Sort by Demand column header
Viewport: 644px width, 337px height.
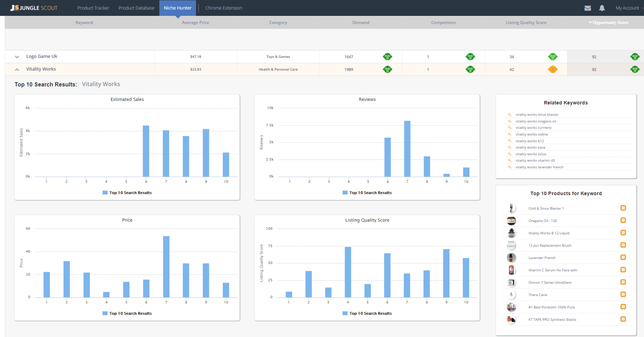pos(361,23)
